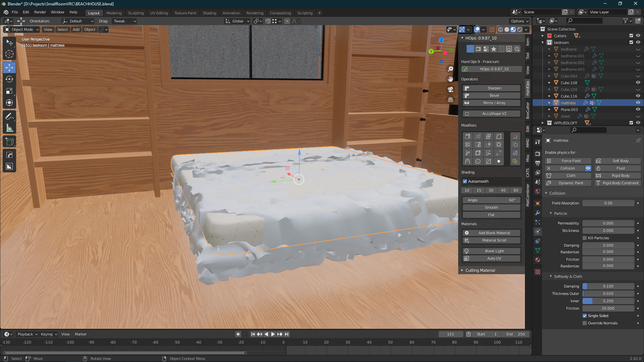The image size is (644, 362).
Task: Switch to the Shading workspace tab
Action: (209, 13)
